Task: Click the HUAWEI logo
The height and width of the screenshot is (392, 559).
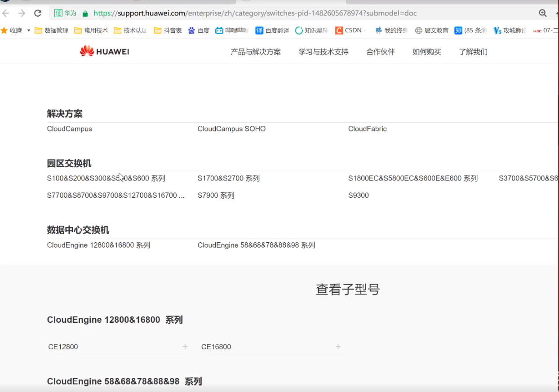Action: coord(104,51)
